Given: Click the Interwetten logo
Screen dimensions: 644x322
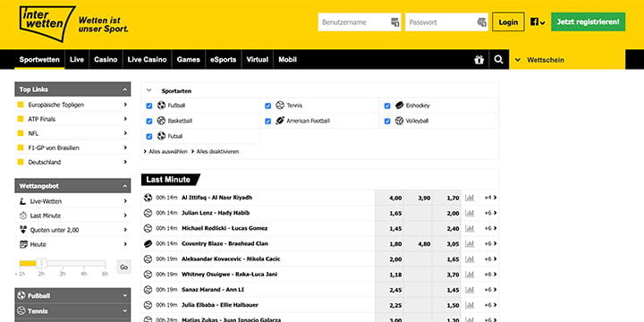Looking at the screenshot, I should (47, 24).
